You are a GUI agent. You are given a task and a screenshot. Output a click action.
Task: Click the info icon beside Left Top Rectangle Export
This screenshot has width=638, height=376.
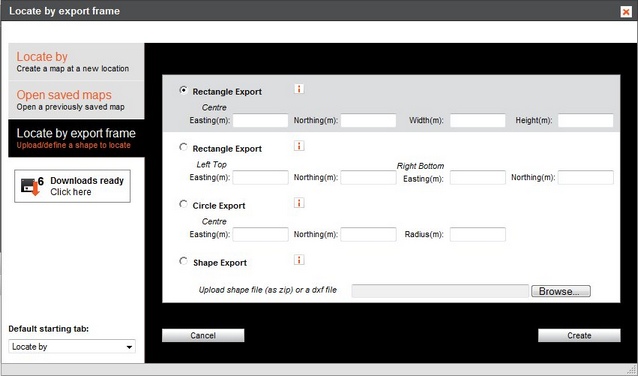(299, 146)
